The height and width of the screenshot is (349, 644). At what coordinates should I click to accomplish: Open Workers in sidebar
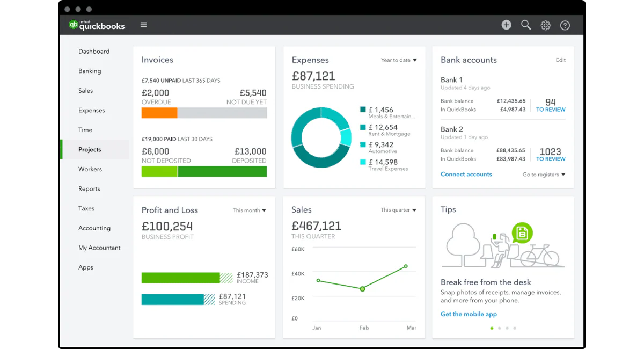click(x=90, y=169)
